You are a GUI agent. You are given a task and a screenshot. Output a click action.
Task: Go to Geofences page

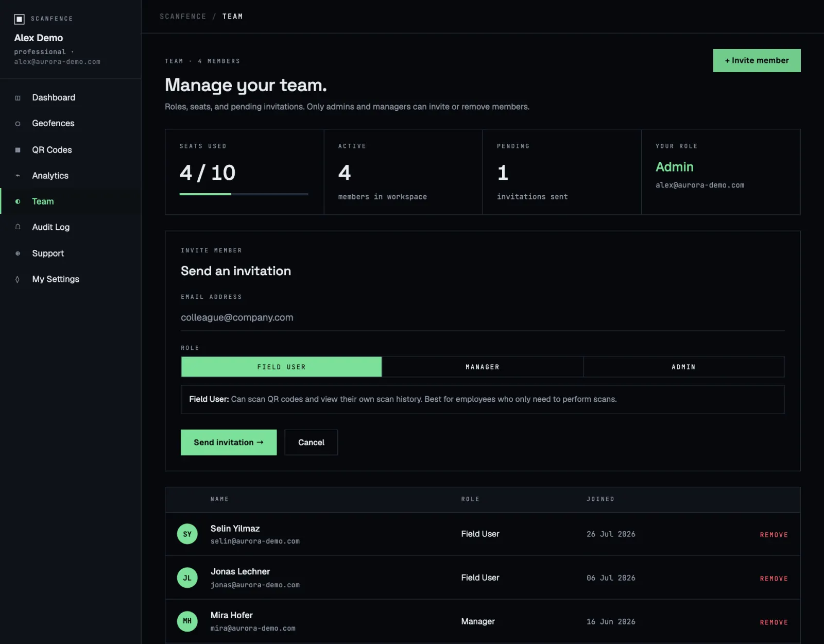[71, 124]
